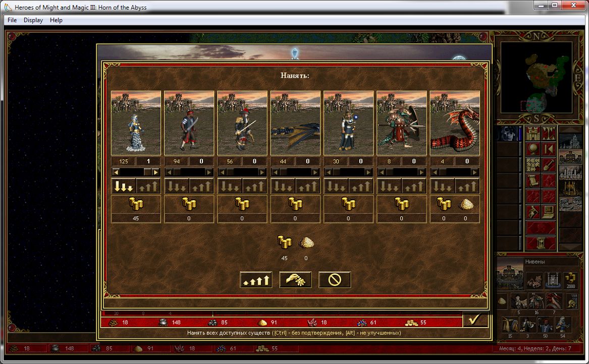
Task: Select the second town in the town list
Action: click(571, 158)
